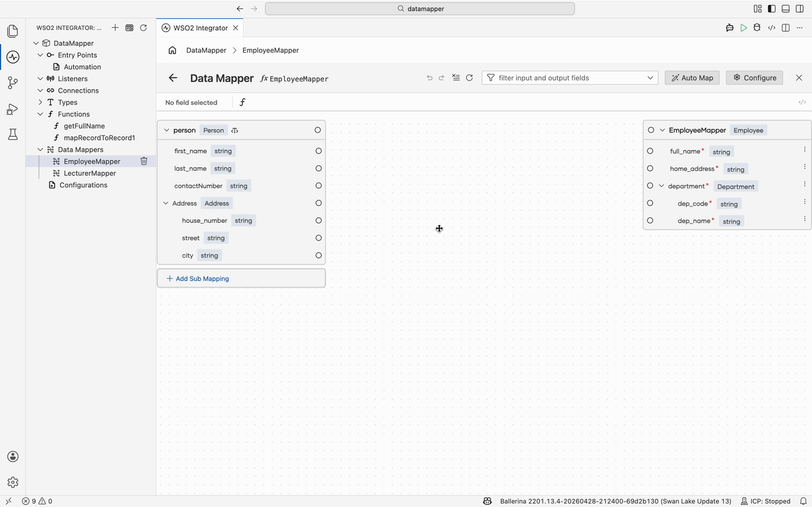This screenshot has height=507, width=812.
Task: Click the datamapper command center search
Action: click(x=420, y=9)
